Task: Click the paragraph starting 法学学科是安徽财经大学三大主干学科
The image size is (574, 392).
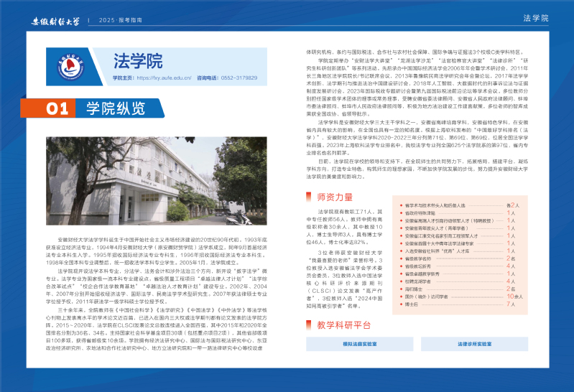Action: (417, 137)
